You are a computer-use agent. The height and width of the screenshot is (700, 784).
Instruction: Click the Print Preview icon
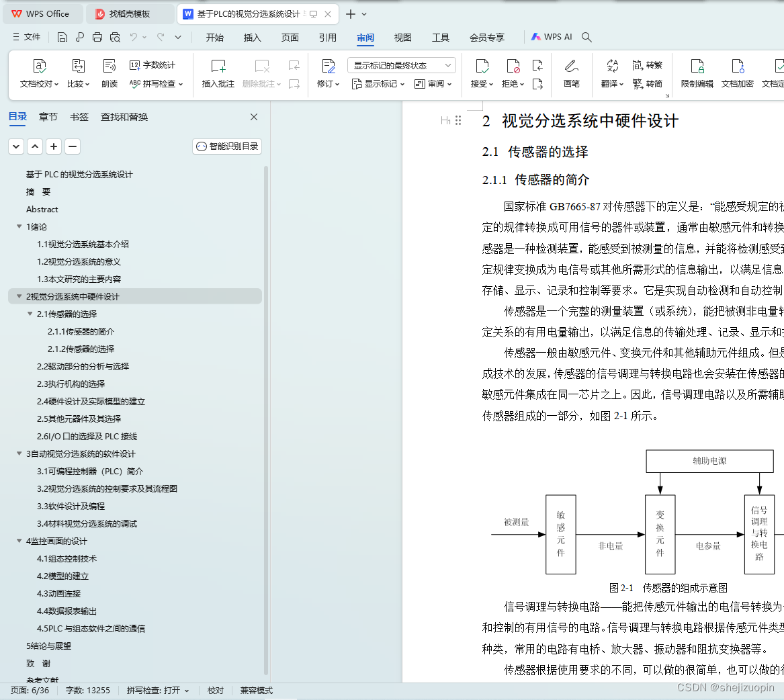pyautogui.click(x=115, y=37)
